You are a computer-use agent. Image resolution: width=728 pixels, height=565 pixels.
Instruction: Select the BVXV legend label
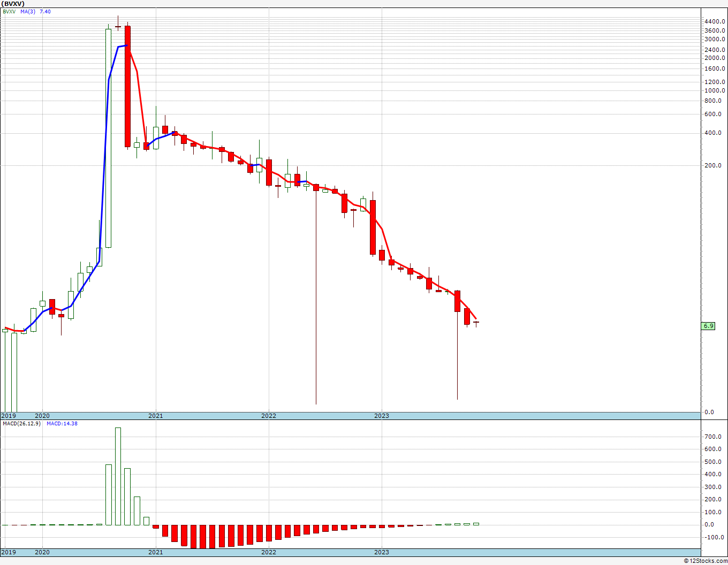9,12
